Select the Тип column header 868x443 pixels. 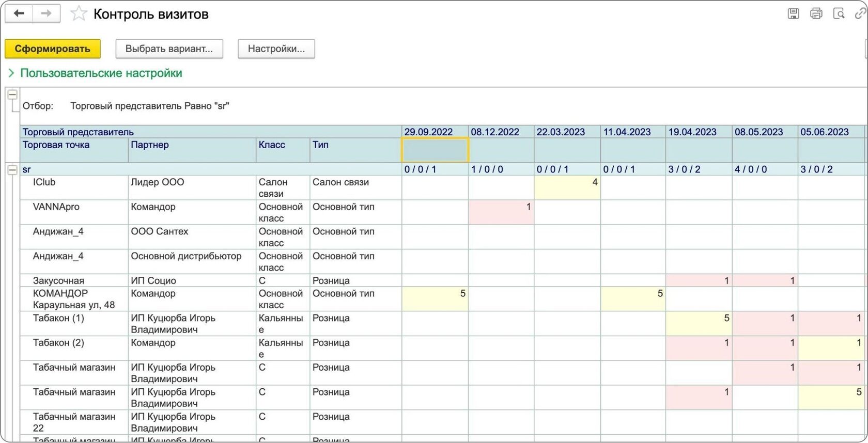point(356,150)
